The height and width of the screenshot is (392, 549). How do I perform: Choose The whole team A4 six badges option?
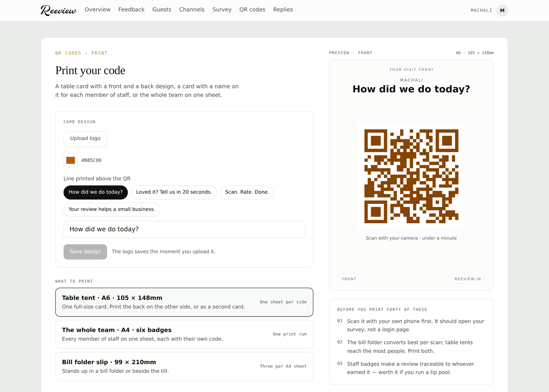tap(184, 334)
